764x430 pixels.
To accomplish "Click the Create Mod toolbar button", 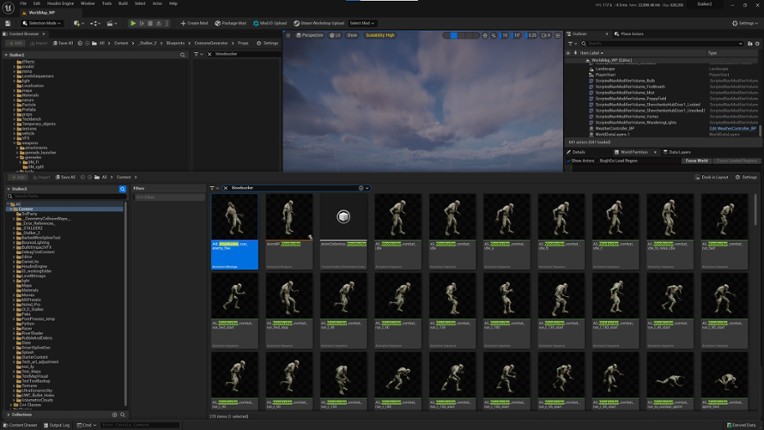I will pyautogui.click(x=195, y=23).
